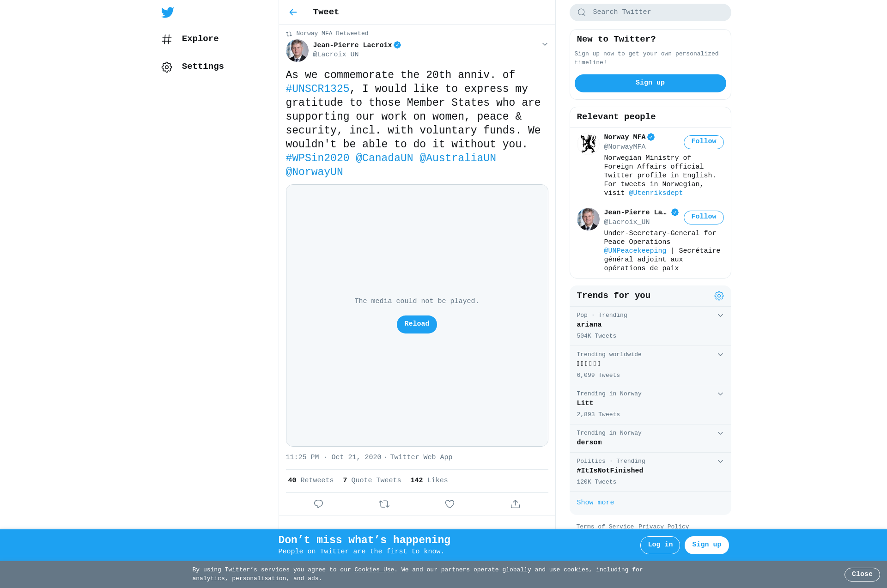The image size is (887, 588).
Task: Click the reply speech bubble icon
Action: (x=318, y=504)
